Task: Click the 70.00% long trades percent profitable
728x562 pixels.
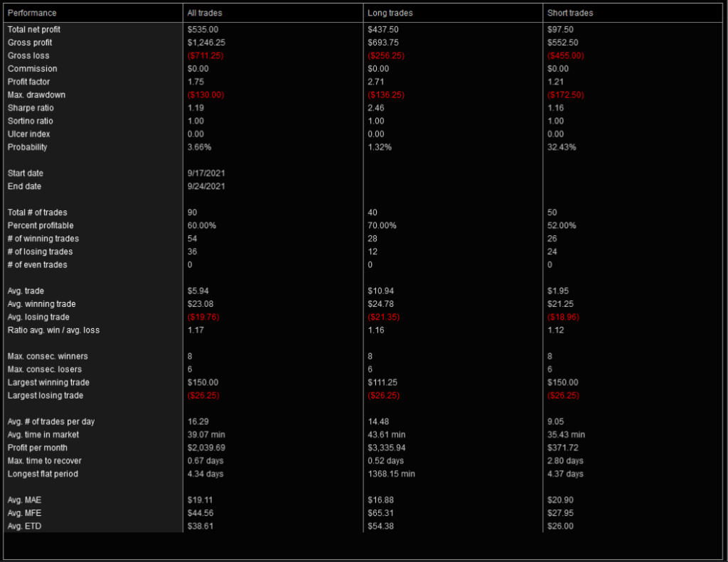Action: pos(382,225)
